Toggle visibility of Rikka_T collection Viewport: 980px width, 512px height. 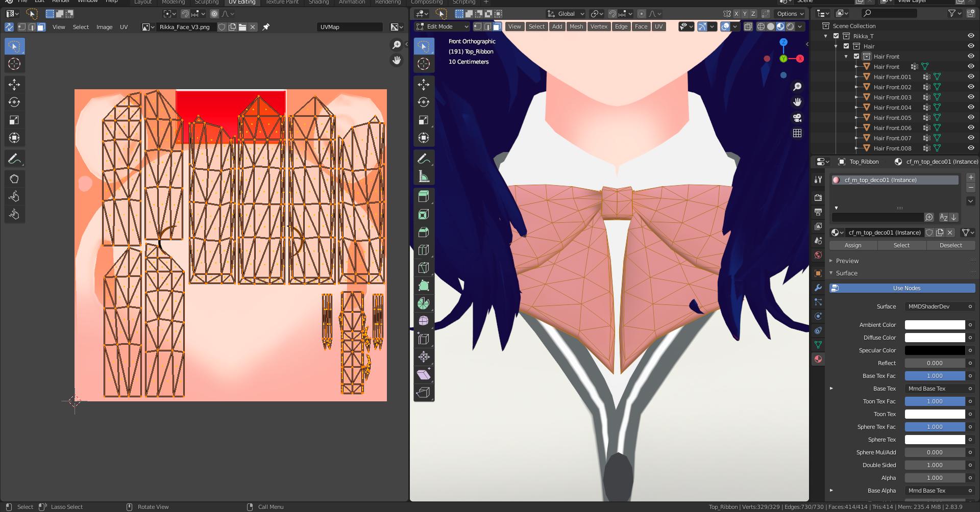(971, 36)
